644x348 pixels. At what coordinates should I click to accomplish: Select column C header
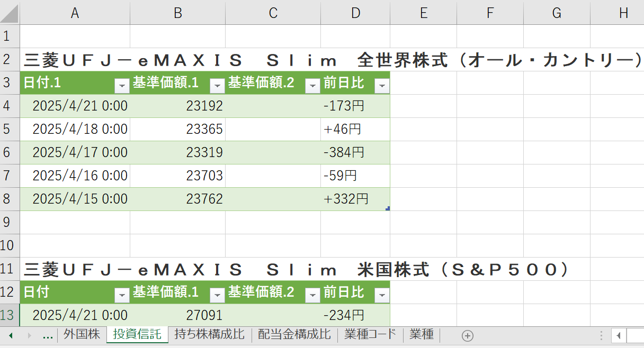click(x=273, y=13)
